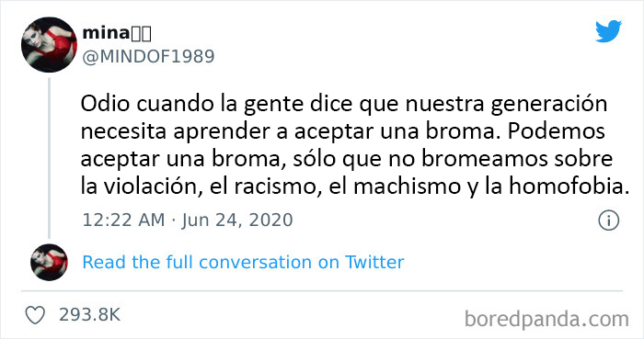This screenshot has width=644, height=339.
Task: Like the tweet with the heart icon
Action: (x=35, y=315)
